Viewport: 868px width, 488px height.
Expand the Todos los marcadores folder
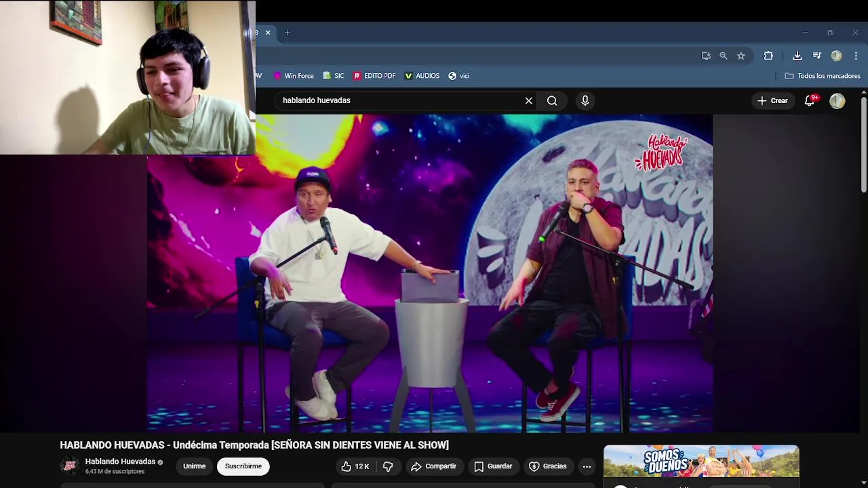tap(823, 76)
